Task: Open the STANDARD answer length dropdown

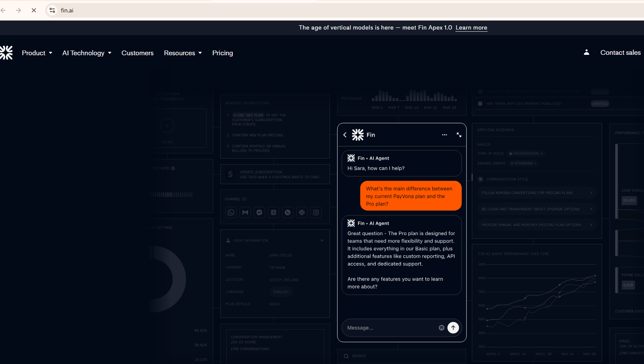Action: click(x=523, y=163)
